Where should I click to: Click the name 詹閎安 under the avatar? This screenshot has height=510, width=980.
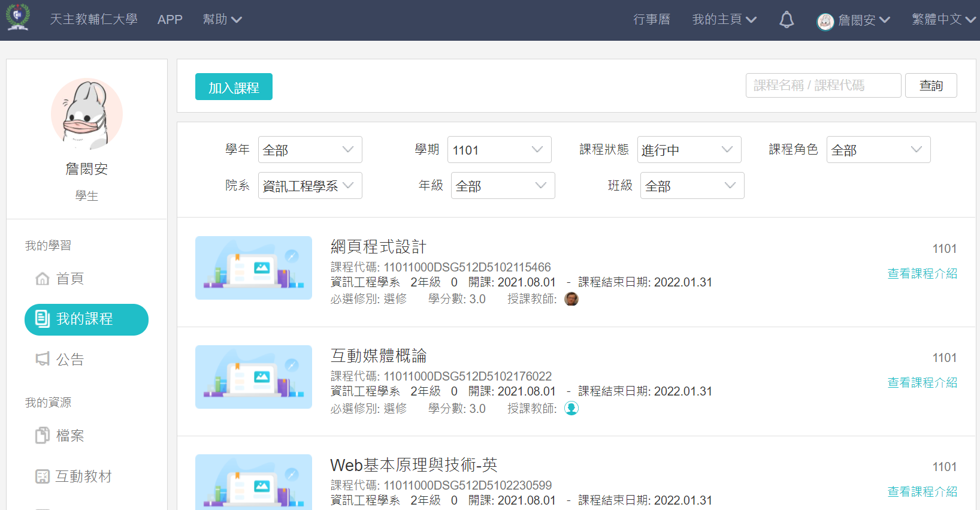click(87, 169)
